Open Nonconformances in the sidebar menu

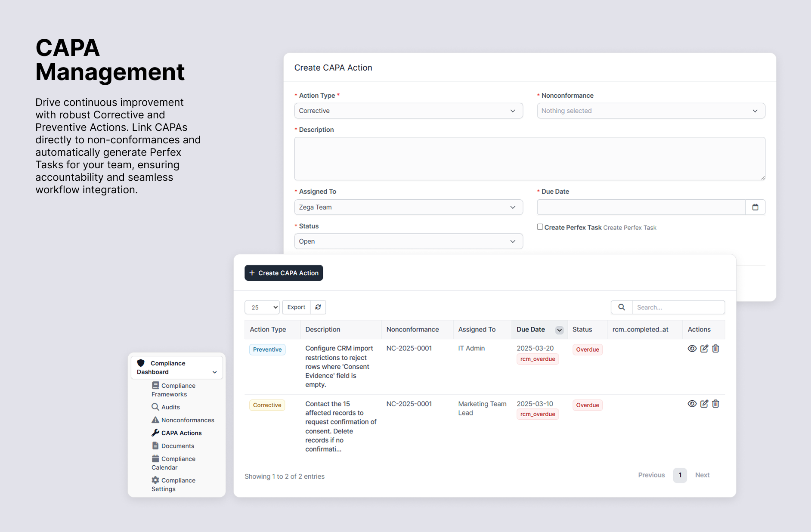click(187, 420)
